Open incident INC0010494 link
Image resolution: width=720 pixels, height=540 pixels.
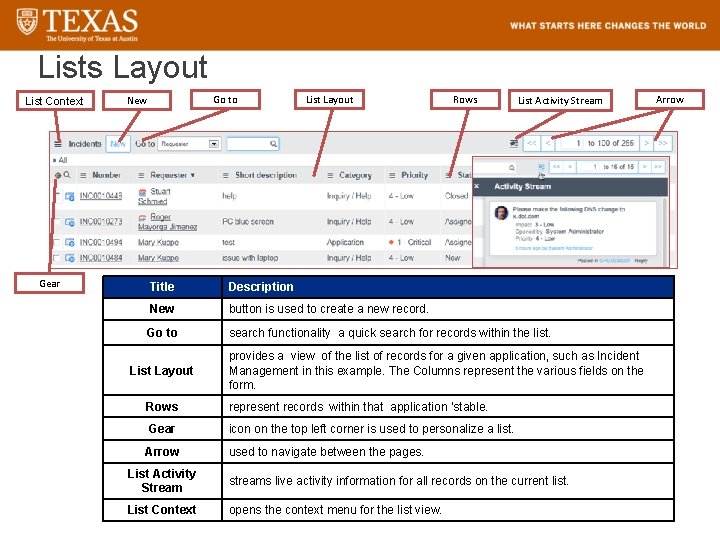(x=101, y=242)
